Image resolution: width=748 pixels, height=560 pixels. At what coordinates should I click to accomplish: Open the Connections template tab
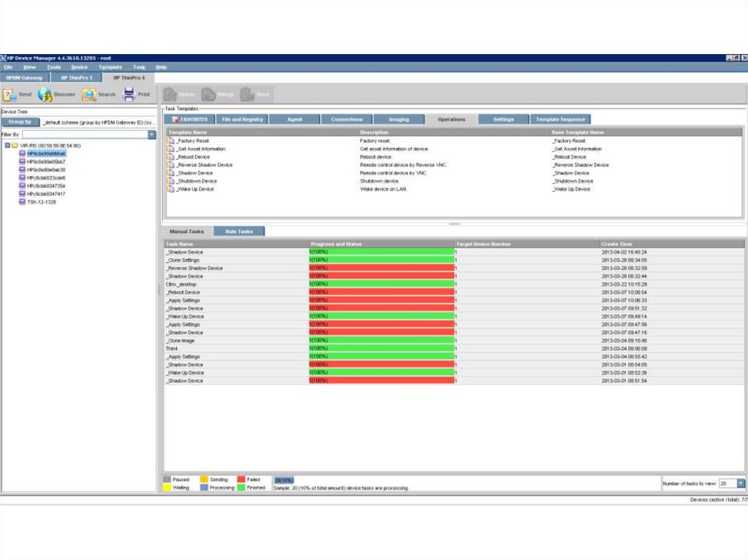pyautogui.click(x=347, y=119)
